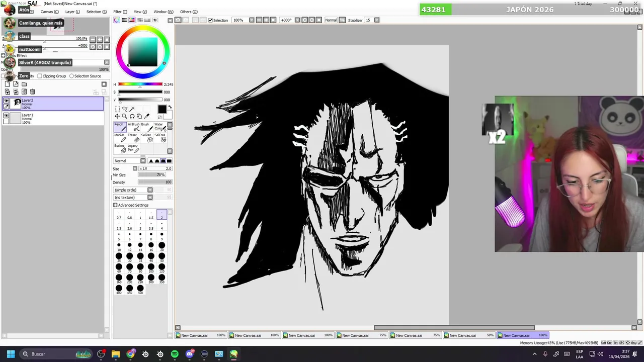Image resolution: width=644 pixels, height=362 pixels.
Task: Select the rectangular selection tool
Action: pos(117,109)
